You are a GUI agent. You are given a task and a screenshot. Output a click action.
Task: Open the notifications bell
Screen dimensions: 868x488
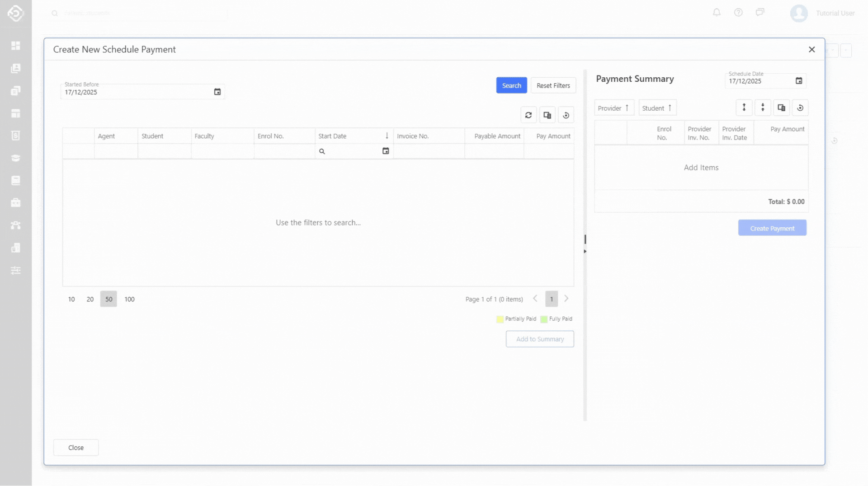tap(717, 13)
